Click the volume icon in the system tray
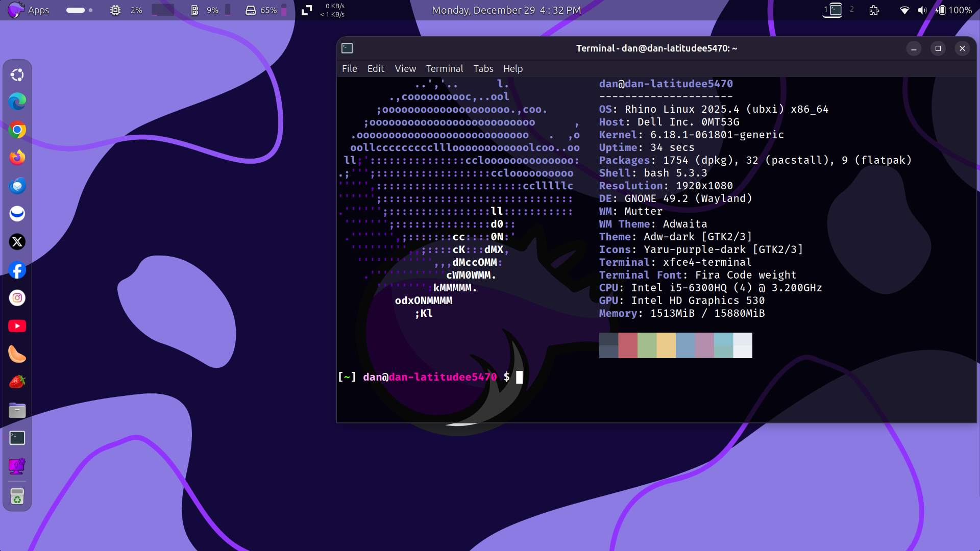980x551 pixels. click(x=922, y=10)
